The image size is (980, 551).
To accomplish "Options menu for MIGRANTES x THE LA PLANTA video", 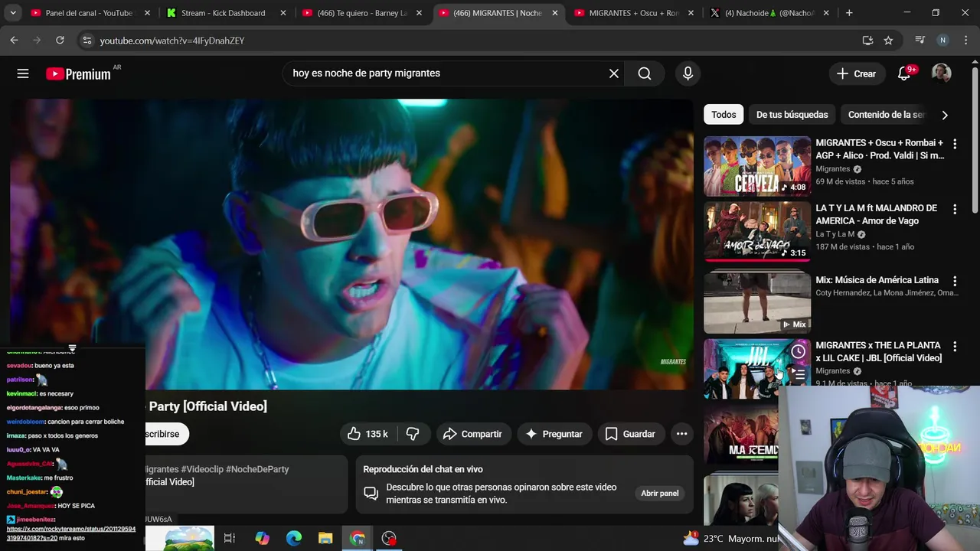I will 955,347.
